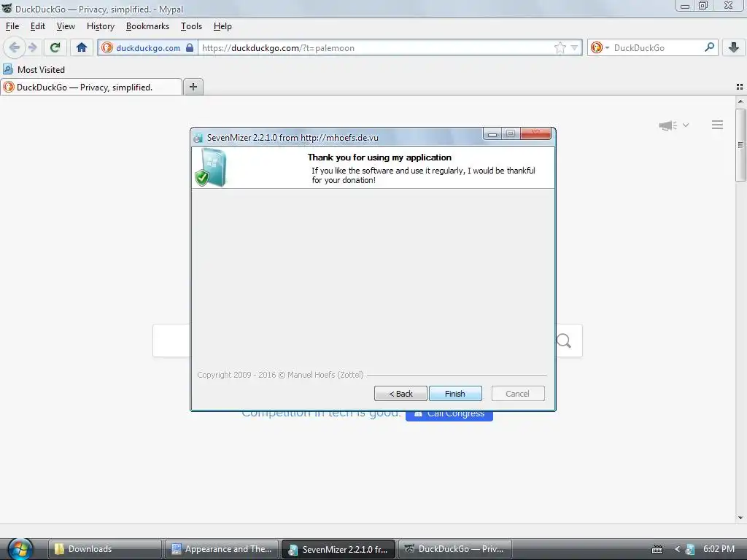Click the magnifier in the browser search box
This screenshot has height=560, width=747.
(x=709, y=47)
